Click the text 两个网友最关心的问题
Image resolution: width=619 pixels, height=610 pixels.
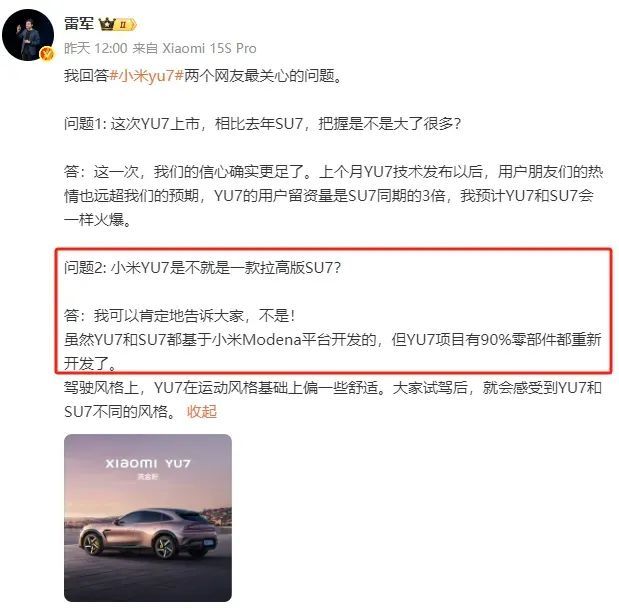pyautogui.click(x=263, y=76)
